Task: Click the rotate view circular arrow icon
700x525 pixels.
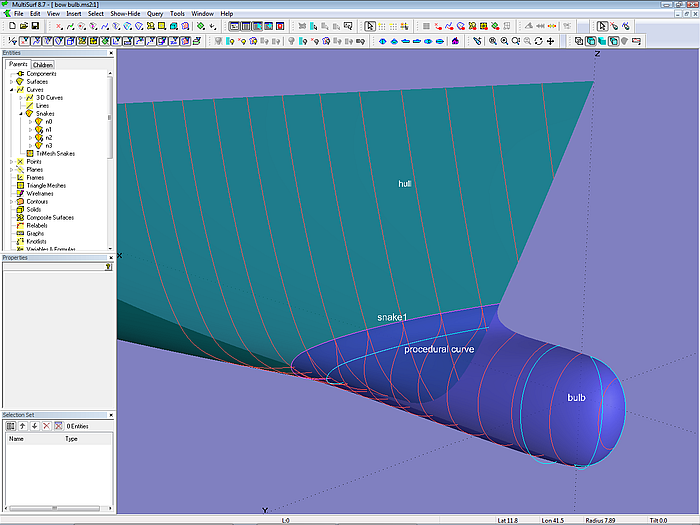Action: click(539, 41)
